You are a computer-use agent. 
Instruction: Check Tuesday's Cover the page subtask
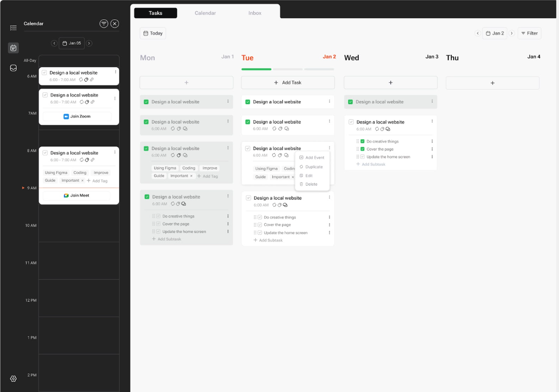[260, 225]
